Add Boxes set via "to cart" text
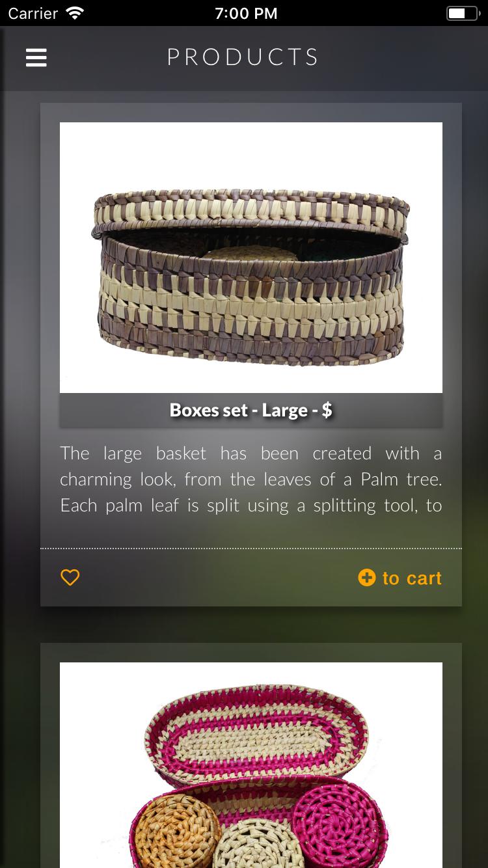Viewport: 488px width, 868px height. pyautogui.click(x=412, y=578)
